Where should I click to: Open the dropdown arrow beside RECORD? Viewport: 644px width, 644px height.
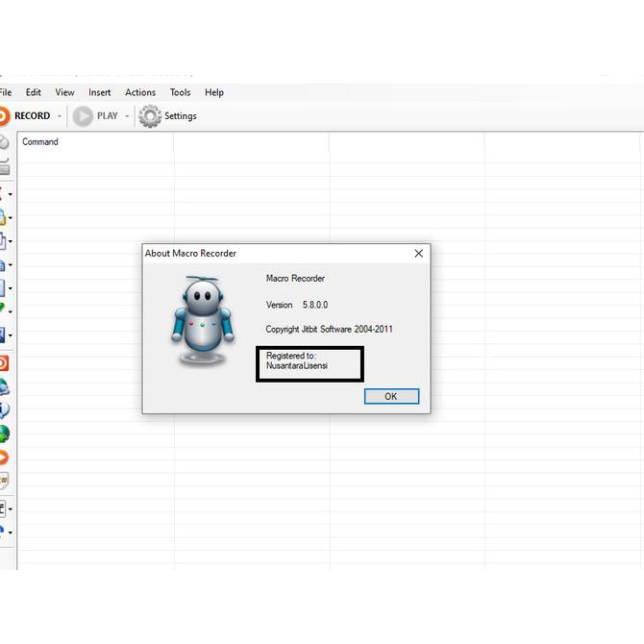tap(60, 116)
